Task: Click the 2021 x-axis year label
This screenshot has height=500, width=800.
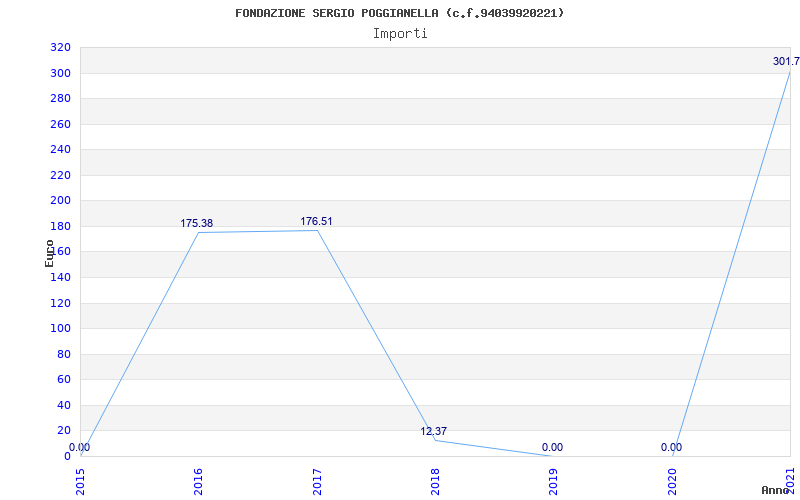Action: (x=790, y=482)
